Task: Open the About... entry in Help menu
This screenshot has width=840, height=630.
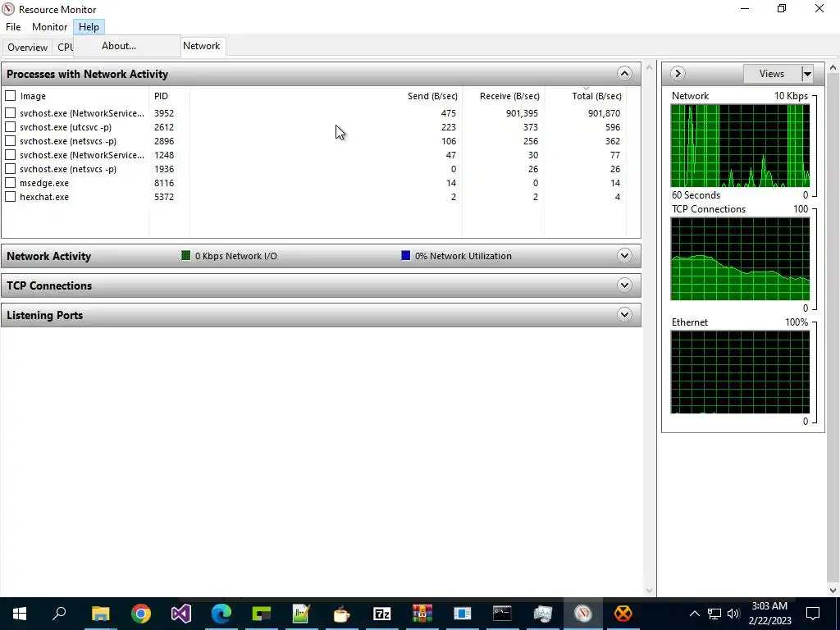Action: (119, 46)
